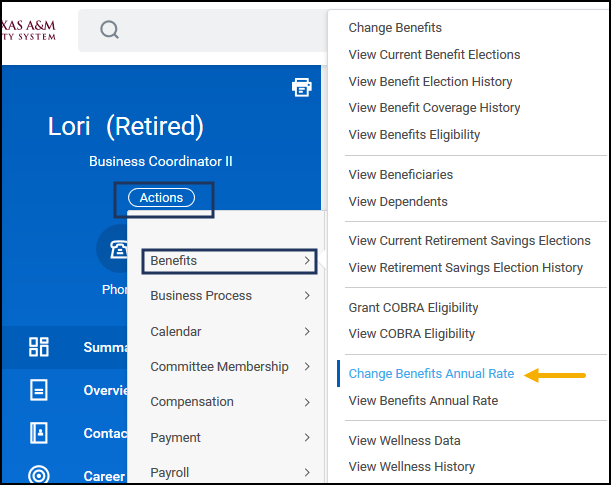This screenshot has height=485, width=611.
Task: Expand the Calendar submenu arrow
Action: (307, 331)
